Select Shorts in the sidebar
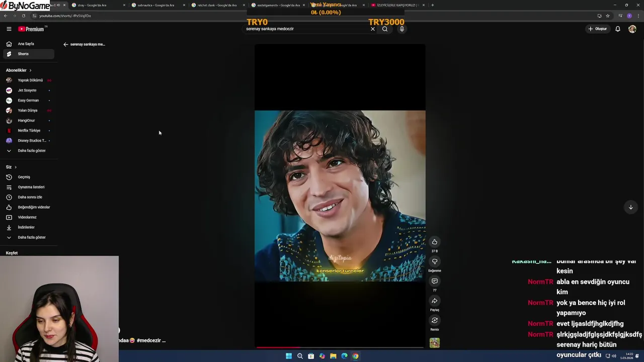 click(x=28, y=54)
